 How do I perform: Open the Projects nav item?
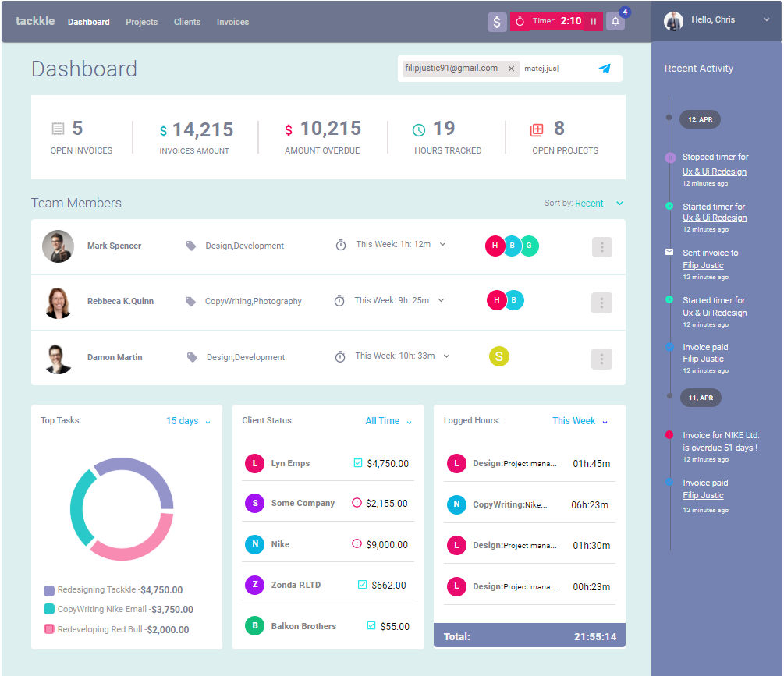(141, 22)
